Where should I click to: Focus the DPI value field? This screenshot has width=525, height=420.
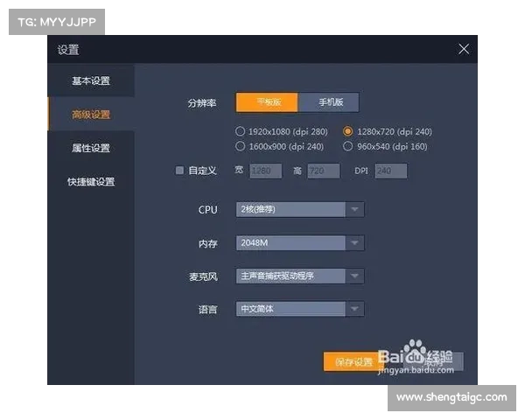pyautogui.click(x=391, y=171)
